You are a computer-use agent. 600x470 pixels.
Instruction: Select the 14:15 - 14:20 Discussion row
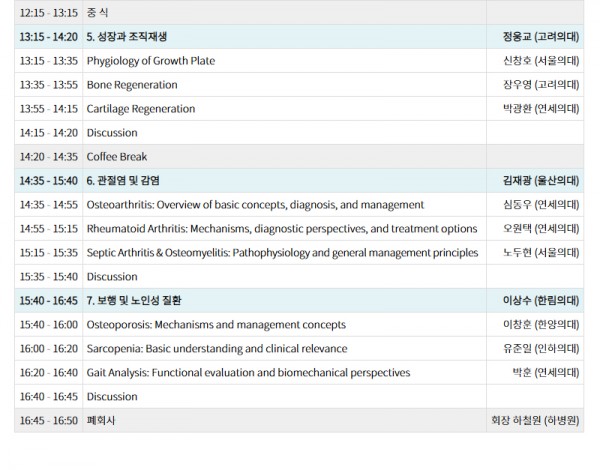point(112,133)
